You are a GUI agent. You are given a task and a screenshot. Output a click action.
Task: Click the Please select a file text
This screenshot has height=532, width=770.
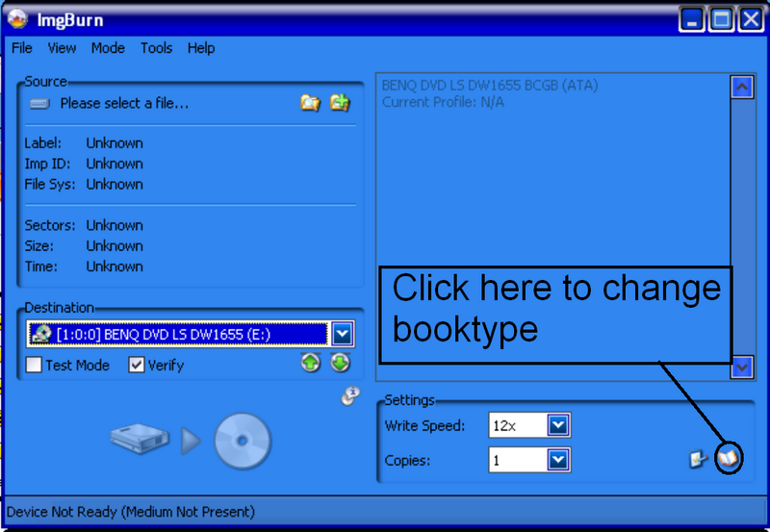(124, 104)
